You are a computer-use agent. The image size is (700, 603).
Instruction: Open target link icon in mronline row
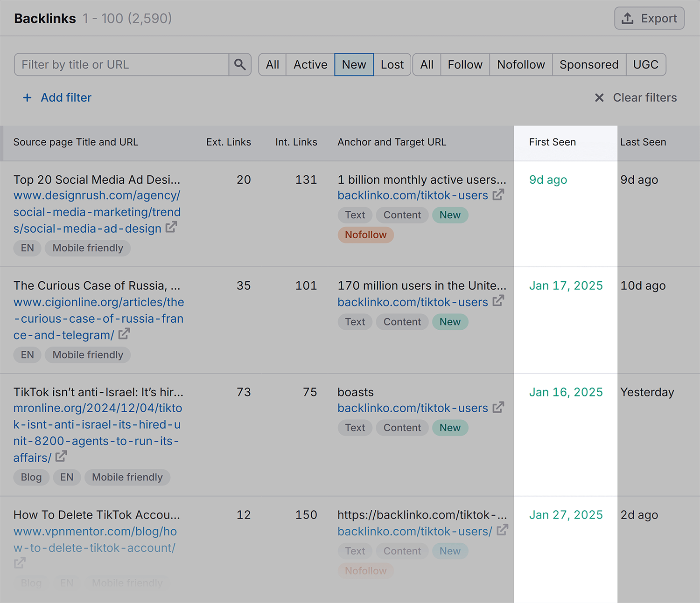coord(498,408)
